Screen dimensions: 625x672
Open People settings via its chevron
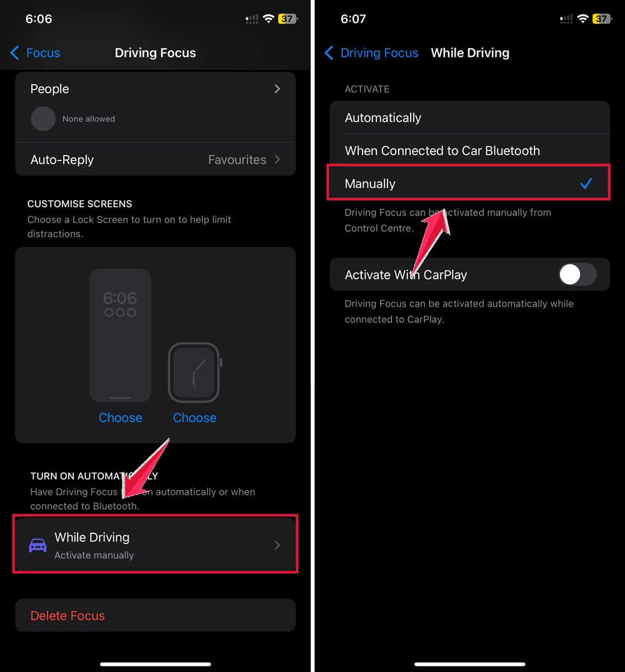click(277, 89)
